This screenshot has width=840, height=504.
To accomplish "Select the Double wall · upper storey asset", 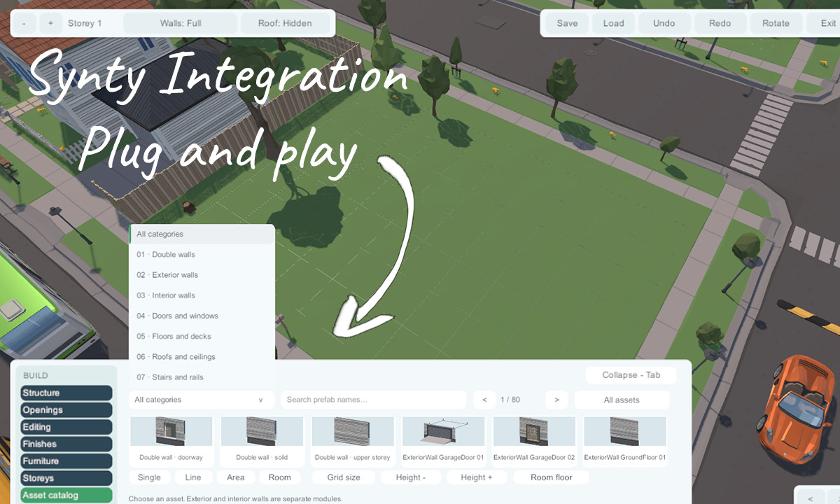I will click(x=353, y=440).
